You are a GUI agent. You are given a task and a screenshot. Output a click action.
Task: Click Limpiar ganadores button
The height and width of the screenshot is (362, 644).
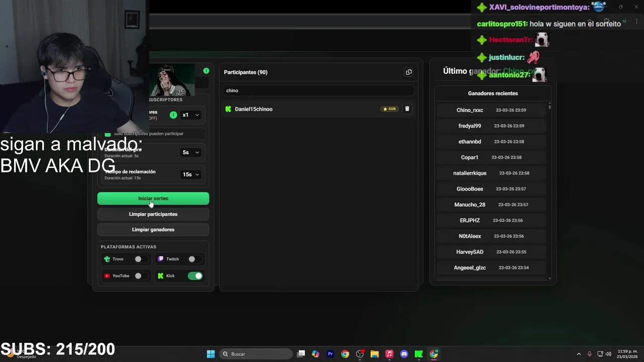(x=153, y=230)
